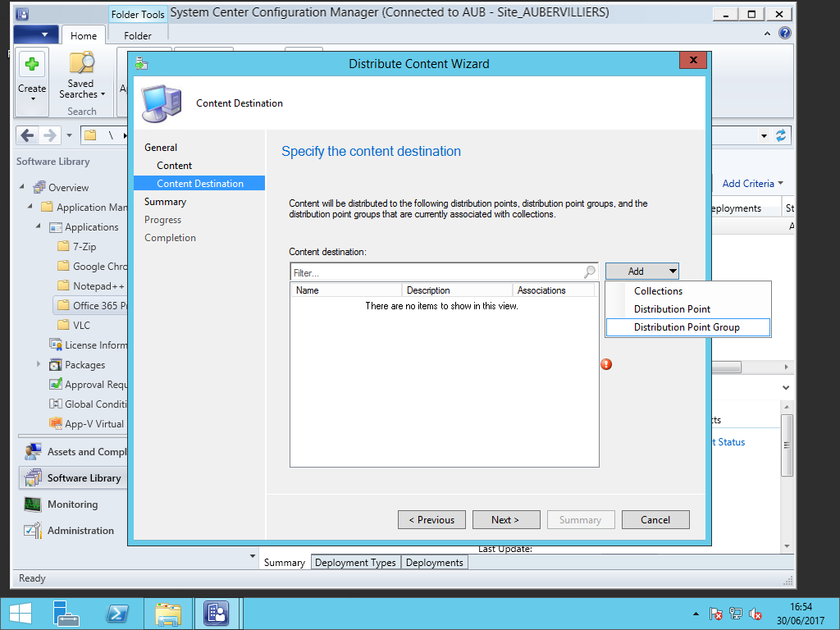Open Windows Start button

pos(21,614)
